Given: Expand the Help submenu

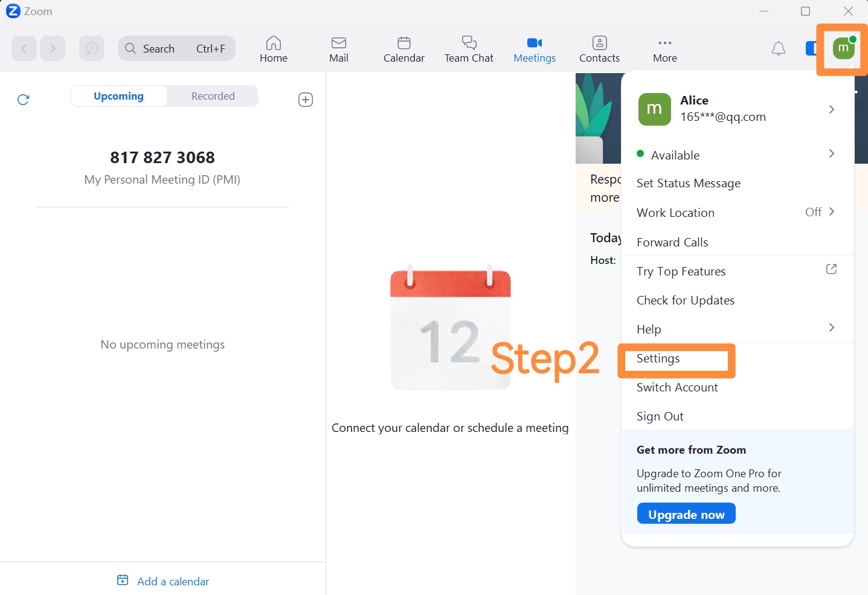Looking at the screenshot, I should (737, 329).
